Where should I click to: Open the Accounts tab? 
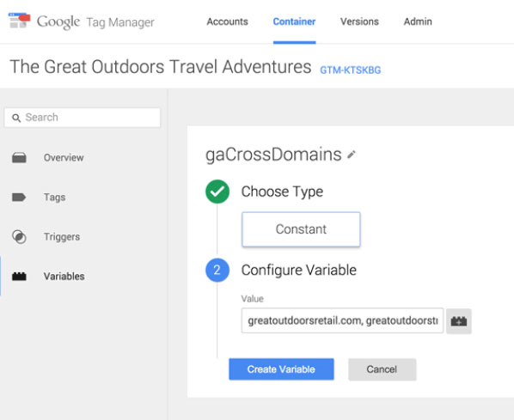(x=227, y=21)
